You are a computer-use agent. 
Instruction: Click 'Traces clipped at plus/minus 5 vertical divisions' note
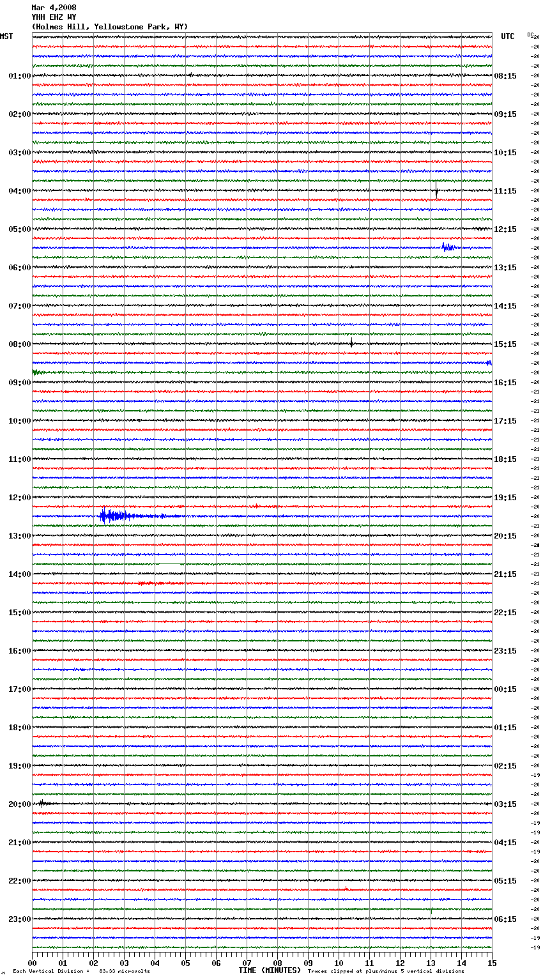click(x=386, y=971)
